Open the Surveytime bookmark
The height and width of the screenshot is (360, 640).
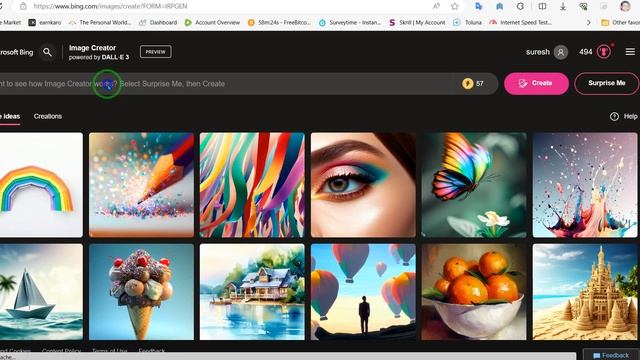(x=350, y=22)
